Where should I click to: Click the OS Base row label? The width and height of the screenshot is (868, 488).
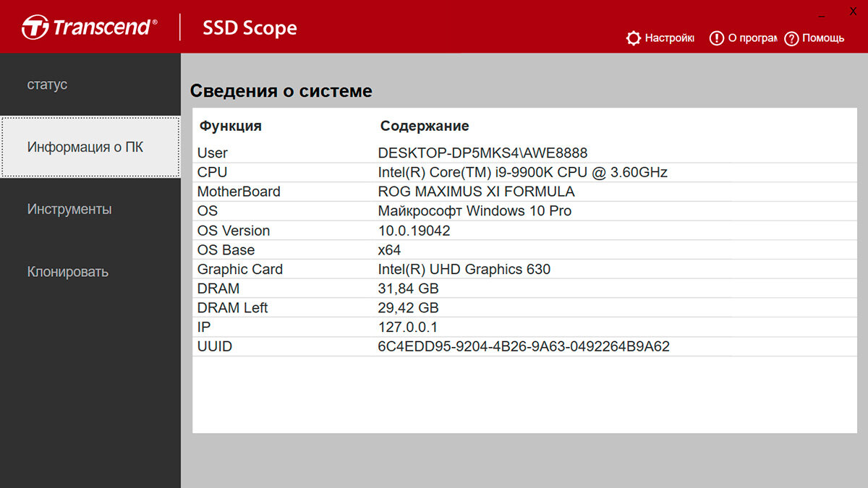click(x=226, y=250)
